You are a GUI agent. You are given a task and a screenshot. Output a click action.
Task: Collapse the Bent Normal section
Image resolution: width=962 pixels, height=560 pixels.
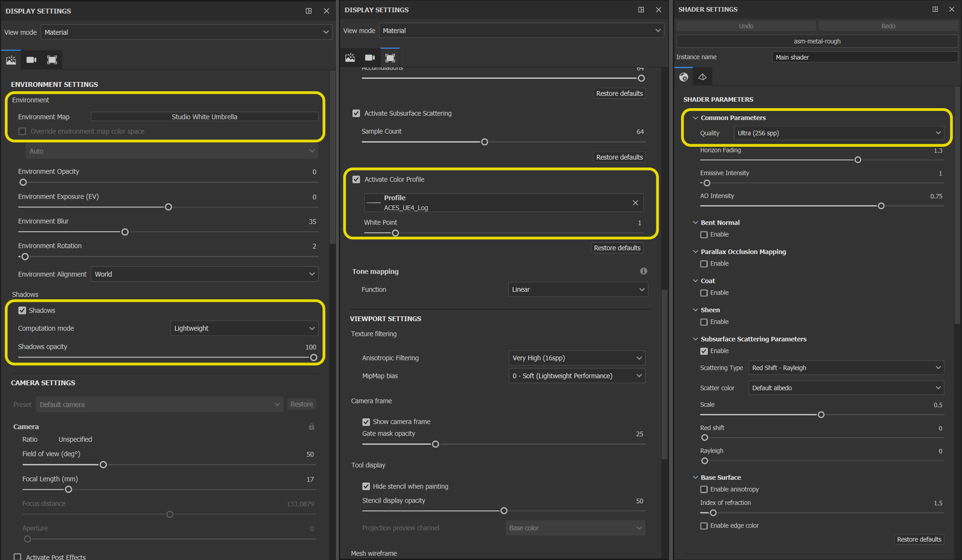pos(696,223)
